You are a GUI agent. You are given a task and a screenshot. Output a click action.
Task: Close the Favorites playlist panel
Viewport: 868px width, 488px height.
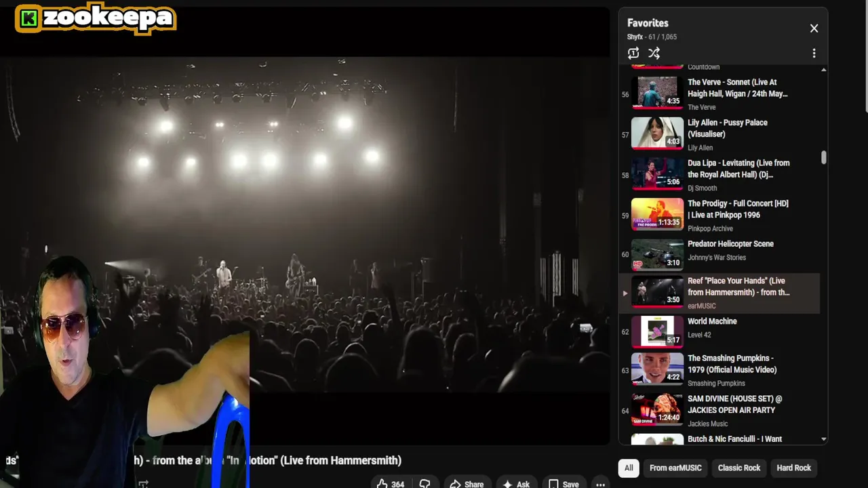[814, 28]
